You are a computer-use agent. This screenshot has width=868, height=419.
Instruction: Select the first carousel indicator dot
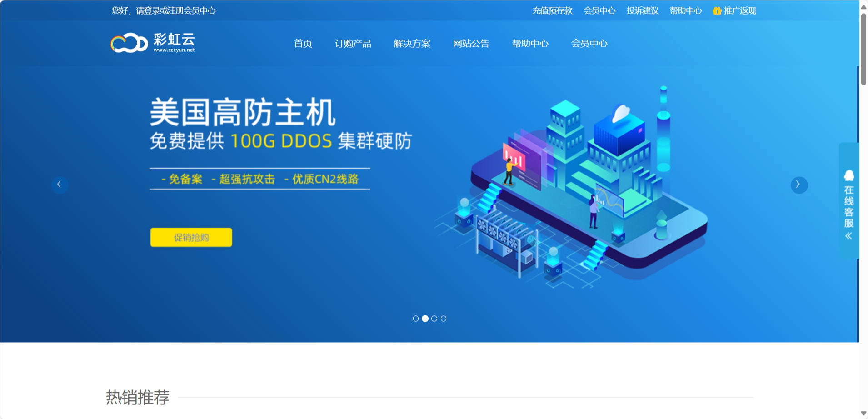[x=415, y=319]
